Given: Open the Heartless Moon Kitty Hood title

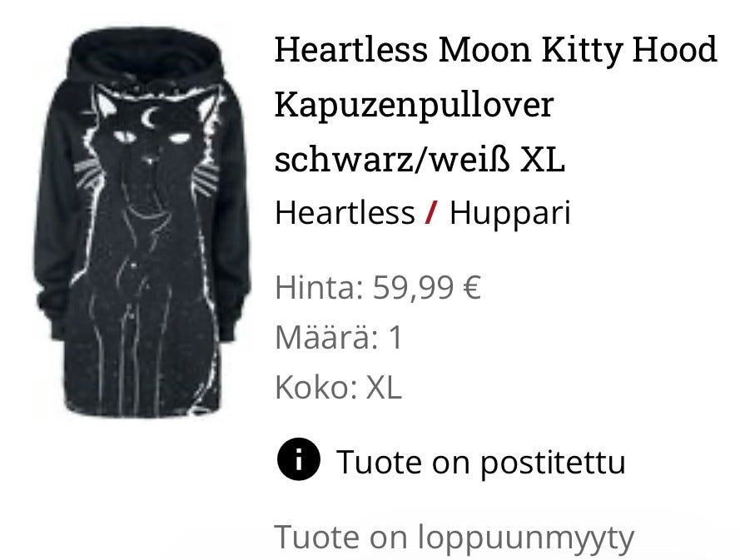Looking at the screenshot, I should (495, 48).
